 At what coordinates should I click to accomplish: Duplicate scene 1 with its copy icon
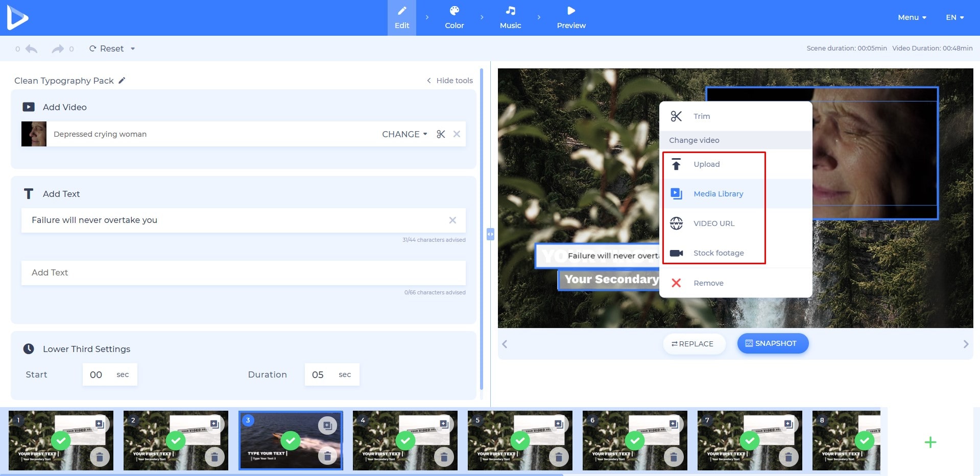tap(100, 424)
